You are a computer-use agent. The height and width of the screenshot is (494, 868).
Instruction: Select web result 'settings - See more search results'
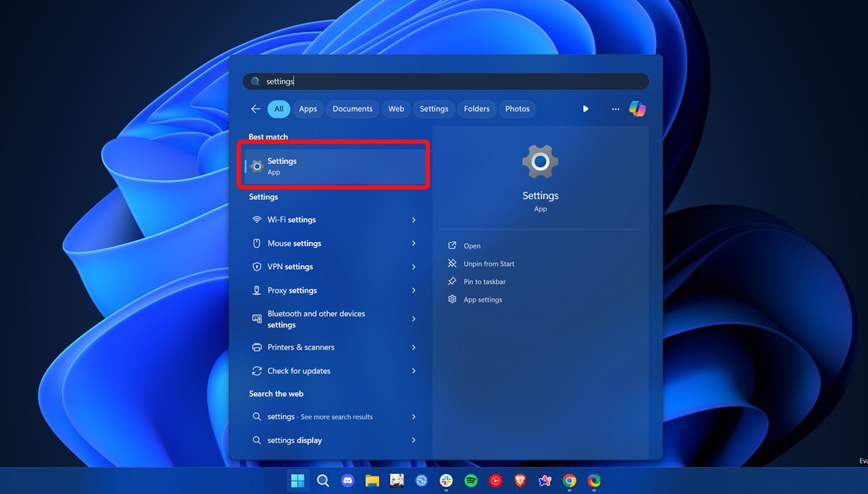click(334, 417)
